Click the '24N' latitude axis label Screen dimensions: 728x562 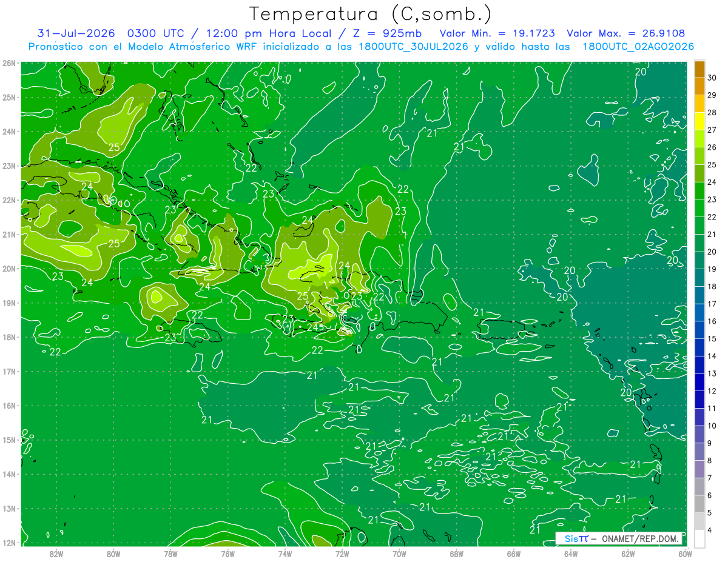[x=9, y=132]
